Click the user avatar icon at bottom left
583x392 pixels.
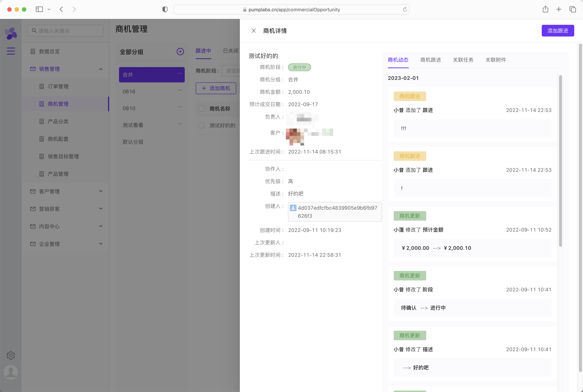point(11,372)
